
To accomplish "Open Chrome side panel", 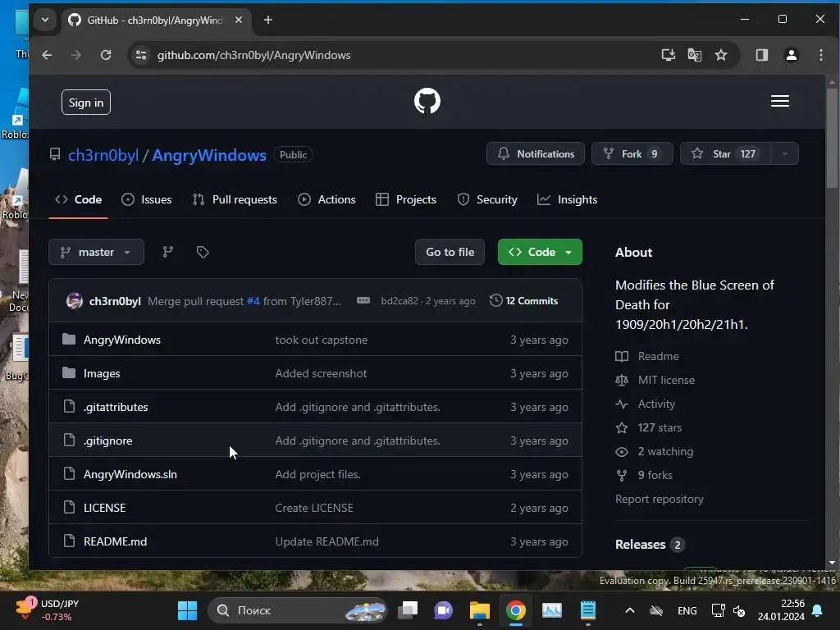I will [762, 55].
